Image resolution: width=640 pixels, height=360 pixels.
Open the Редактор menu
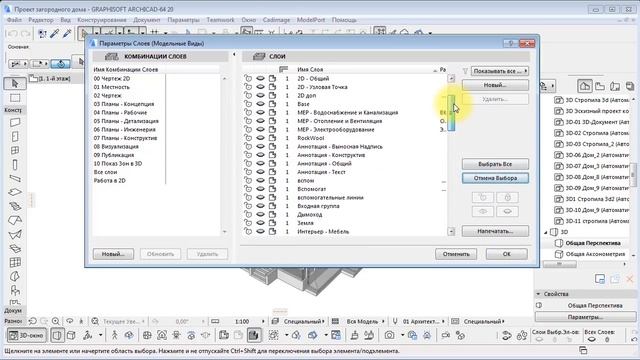tap(40, 20)
